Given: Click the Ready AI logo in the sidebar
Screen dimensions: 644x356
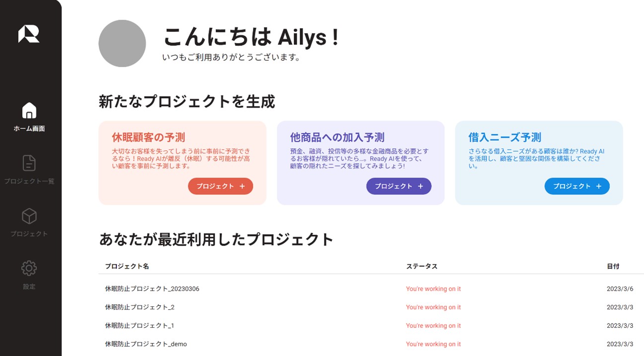Looking at the screenshot, I should [29, 34].
